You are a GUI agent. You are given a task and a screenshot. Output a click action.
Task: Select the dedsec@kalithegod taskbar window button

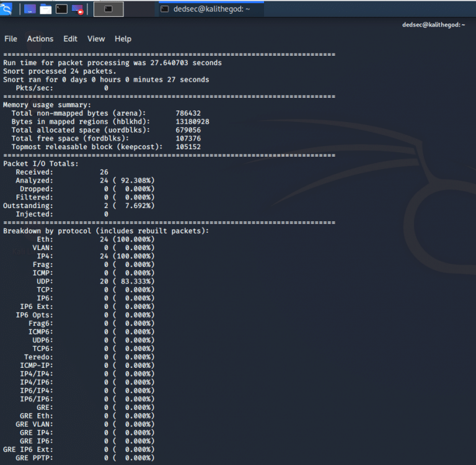click(x=203, y=9)
